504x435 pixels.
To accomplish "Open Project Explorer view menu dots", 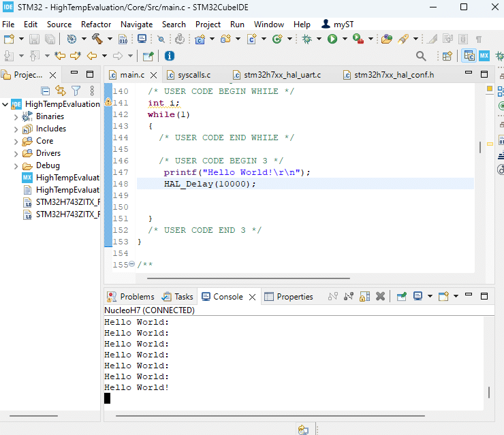I will click(92, 91).
